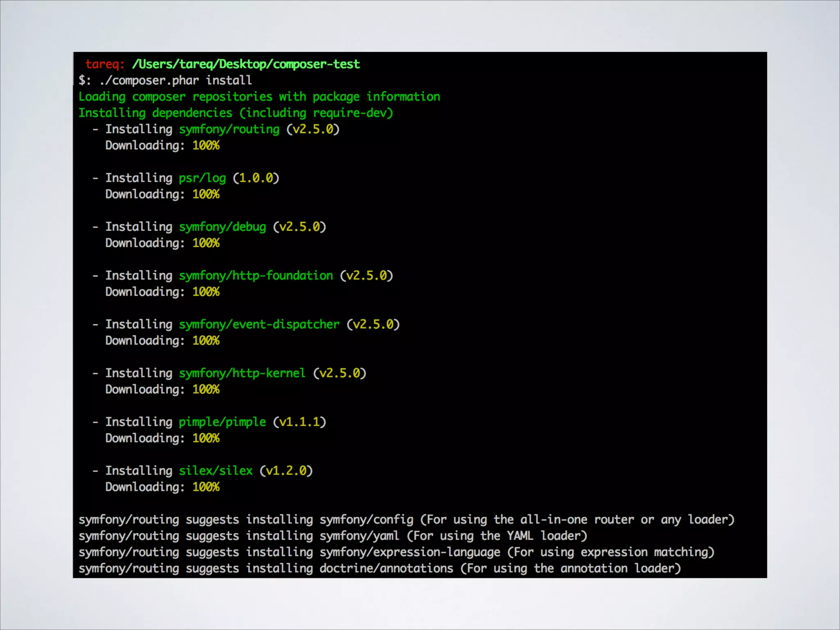This screenshot has height=630, width=840.
Task: Click the symfony/http-kernel package name
Action: click(x=242, y=373)
